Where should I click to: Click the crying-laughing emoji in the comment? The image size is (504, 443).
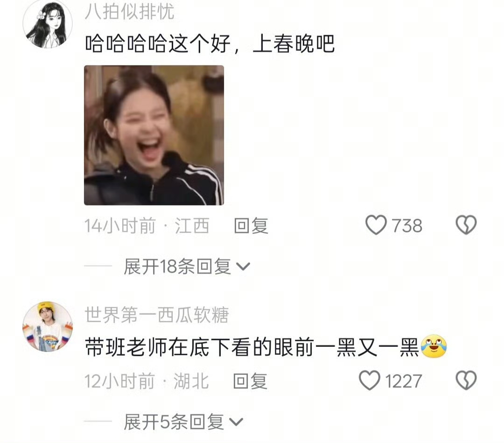pyautogui.click(x=434, y=346)
